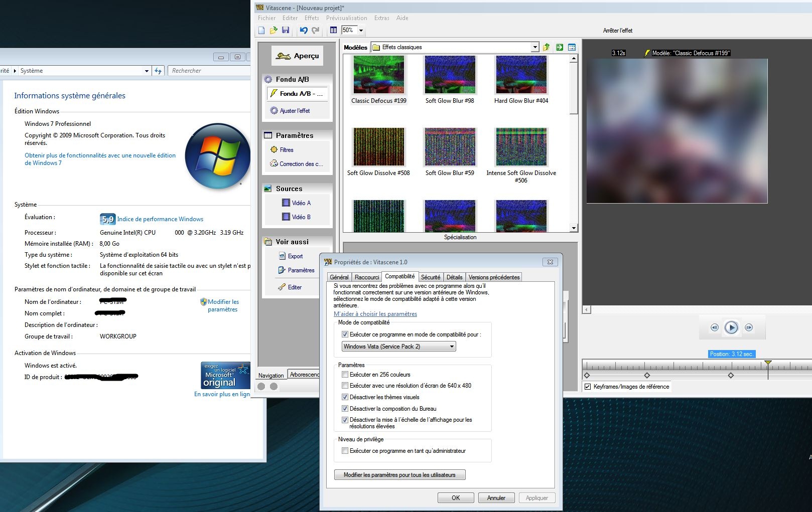Open the Aperçu panel button
Image resolution: width=812 pixels, height=512 pixels.
coord(298,56)
